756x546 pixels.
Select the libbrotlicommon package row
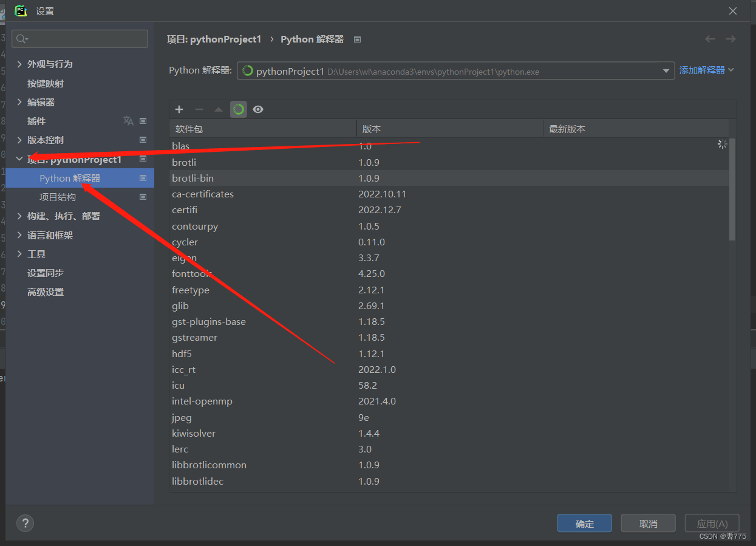click(449, 465)
